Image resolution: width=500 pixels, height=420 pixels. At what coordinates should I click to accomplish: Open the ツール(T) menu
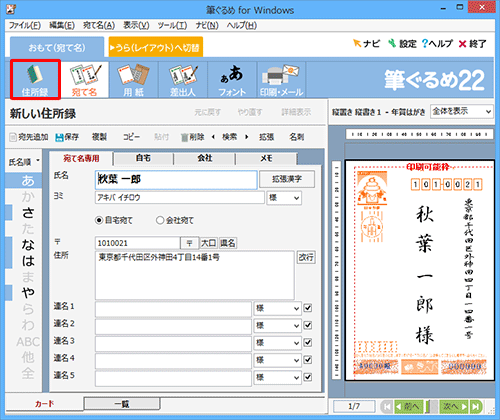point(172,25)
